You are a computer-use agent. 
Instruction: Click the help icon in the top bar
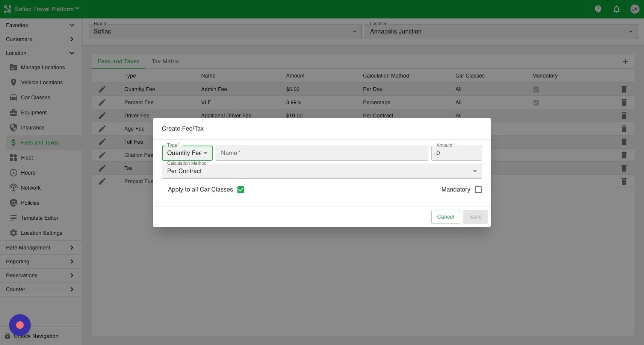pyautogui.click(x=598, y=9)
